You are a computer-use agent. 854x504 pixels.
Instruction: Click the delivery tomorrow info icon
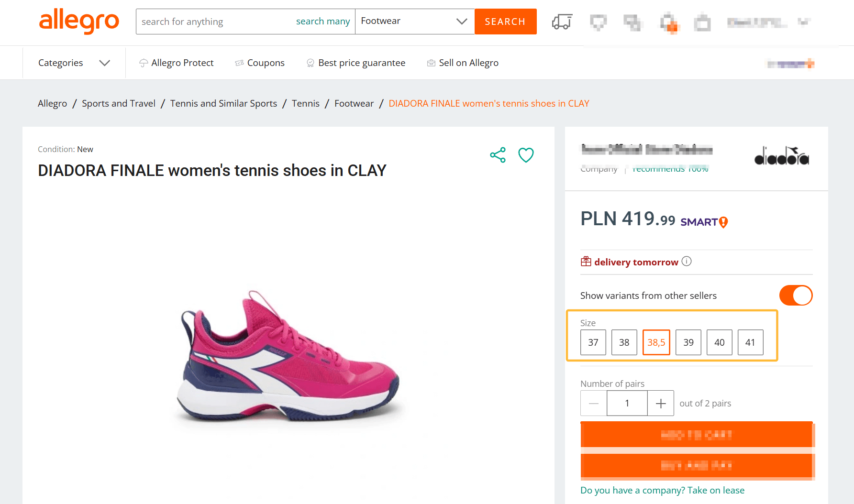(687, 261)
